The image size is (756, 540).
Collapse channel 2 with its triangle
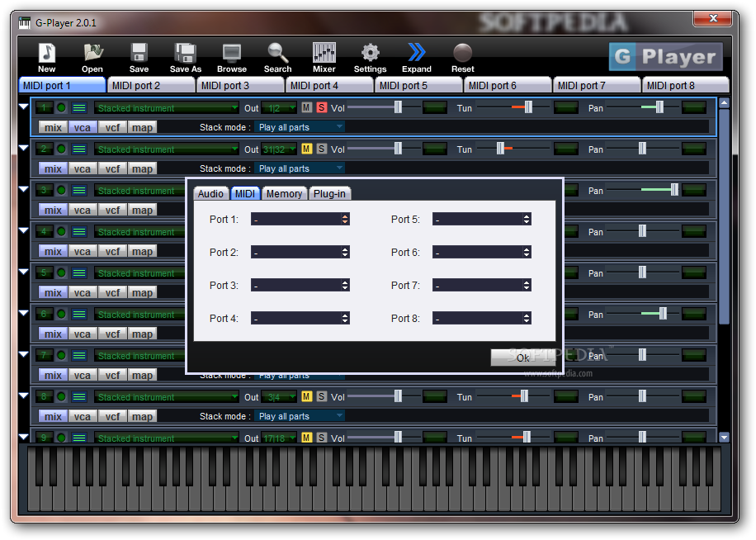pyautogui.click(x=24, y=148)
